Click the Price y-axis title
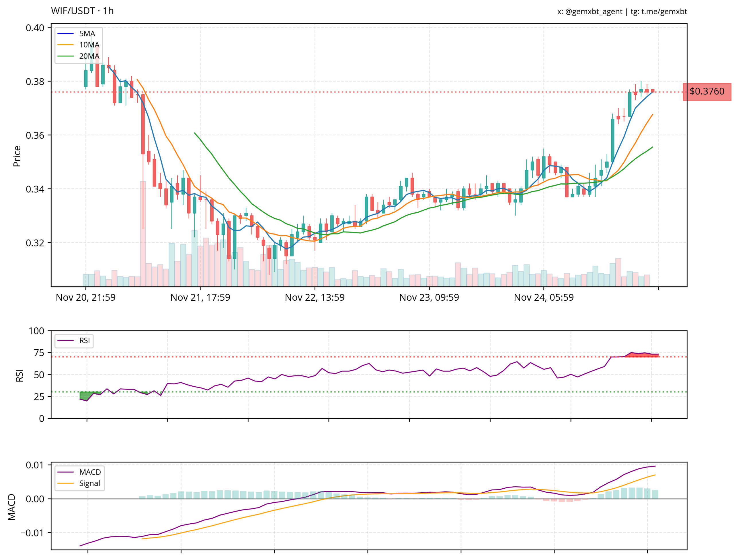This screenshot has width=734, height=560. tap(17, 156)
